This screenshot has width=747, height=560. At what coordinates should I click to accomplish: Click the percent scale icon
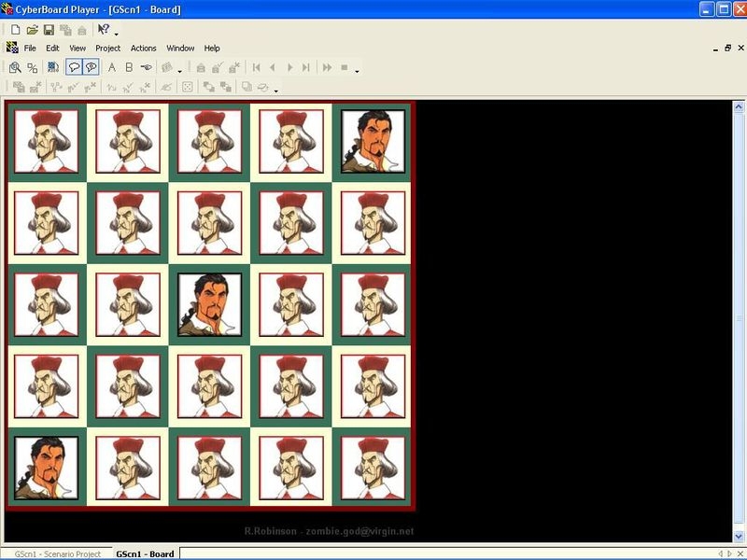tap(33, 67)
